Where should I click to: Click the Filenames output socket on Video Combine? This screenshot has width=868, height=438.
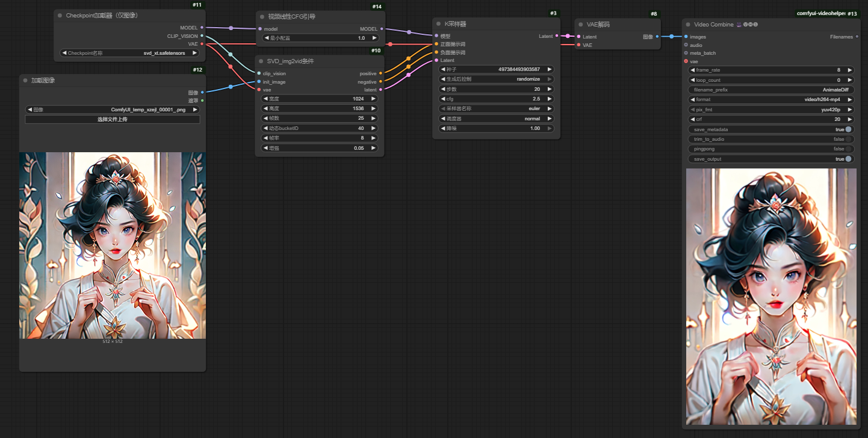point(857,37)
